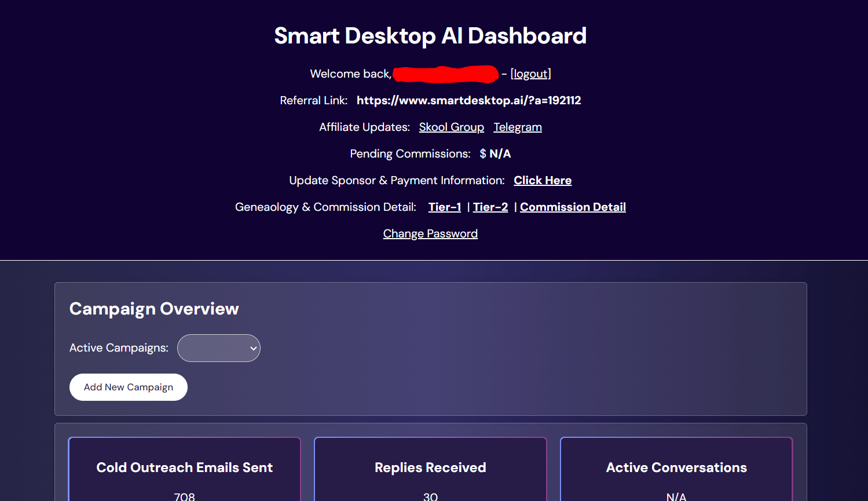868x501 pixels.
Task: Expand the Active Campaigns dropdown
Action: pos(219,348)
